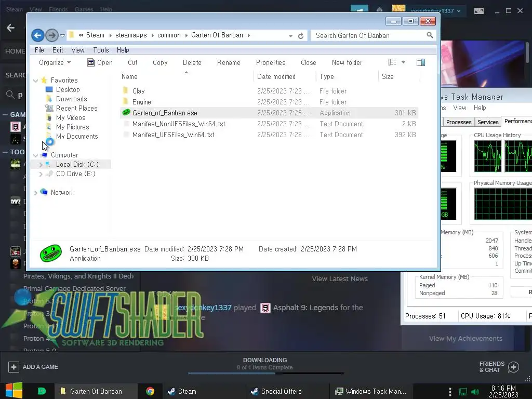Expand the CD Drive (E:) node
Screen dimensions: 532x399
coord(41,174)
